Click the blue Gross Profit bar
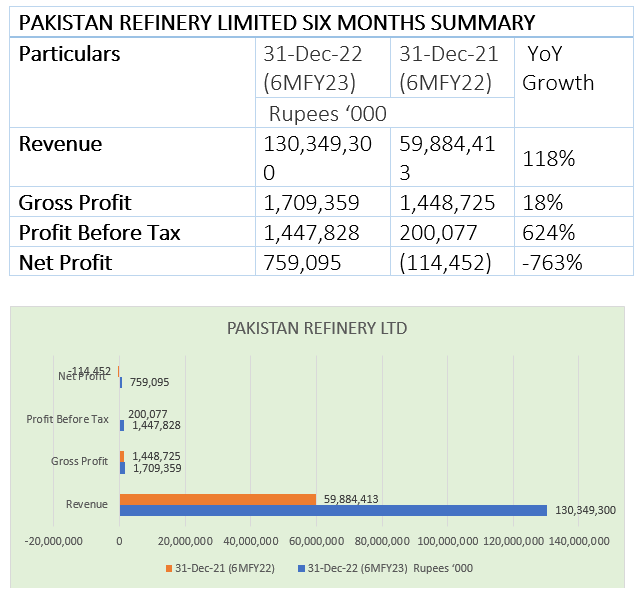 pos(122,468)
